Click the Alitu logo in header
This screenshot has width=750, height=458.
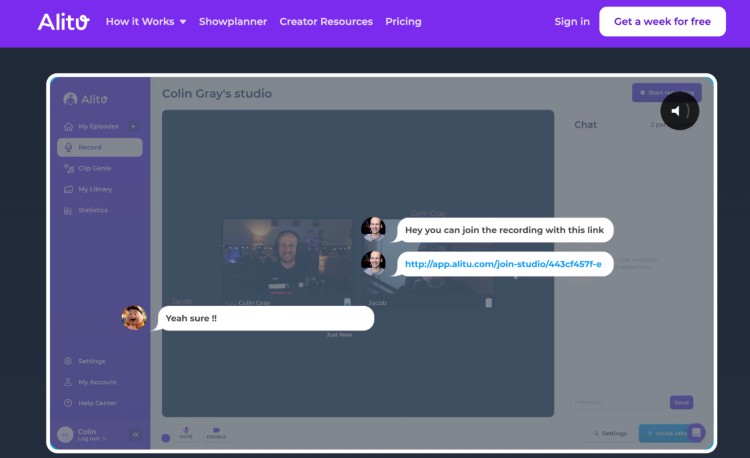point(64,22)
